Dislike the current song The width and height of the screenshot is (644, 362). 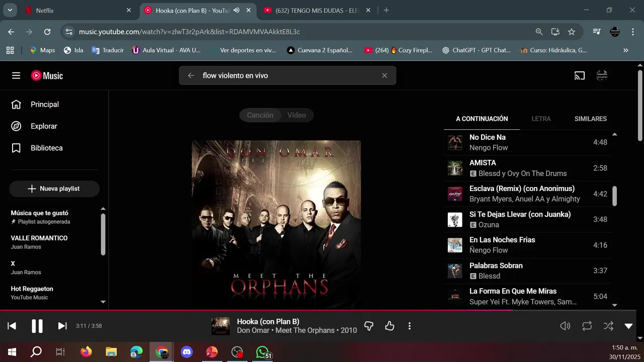pos(369,326)
